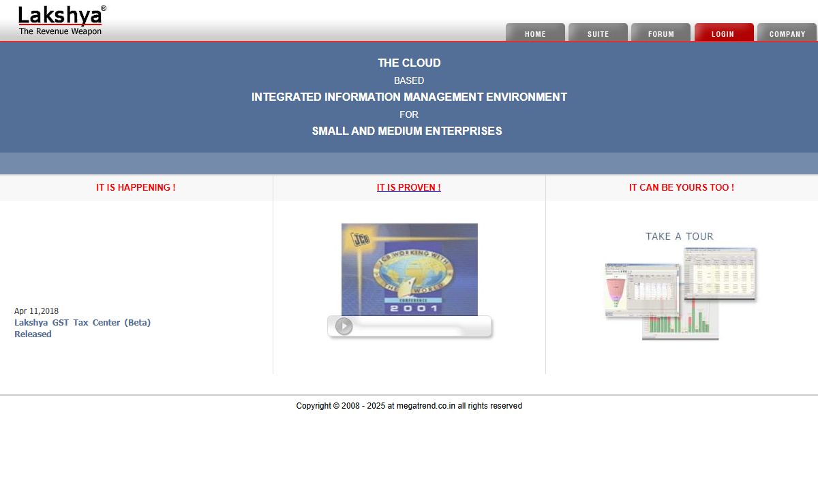The width and height of the screenshot is (818, 504).
Task: Click the IT CAN BE YOURS TOO ! heading
Action: [x=682, y=187]
